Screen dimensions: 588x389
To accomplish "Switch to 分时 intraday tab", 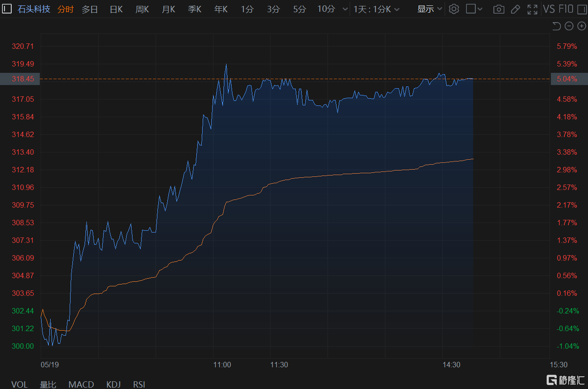I will pos(65,9).
